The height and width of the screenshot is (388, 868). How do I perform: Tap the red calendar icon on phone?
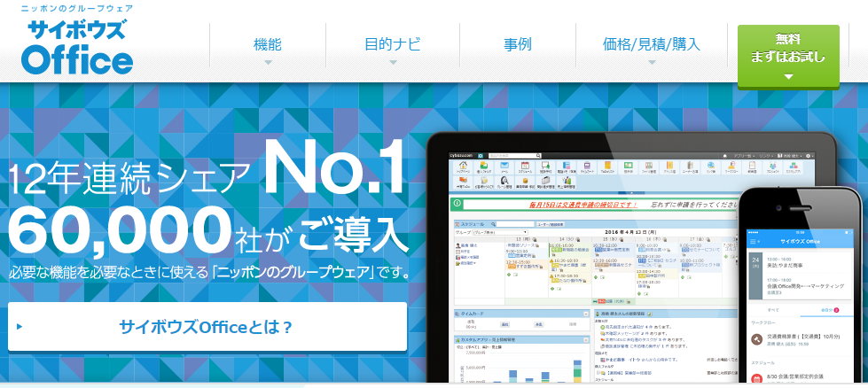(x=757, y=378)
